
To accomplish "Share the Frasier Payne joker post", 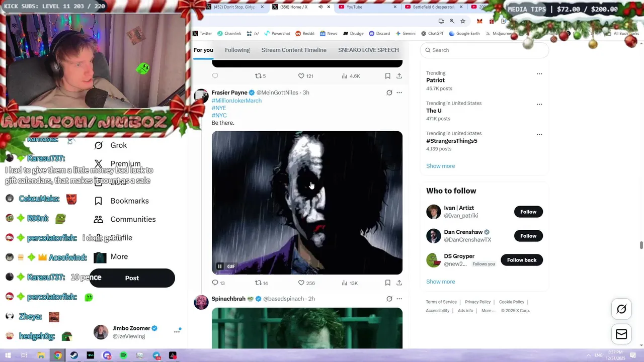I will [x=399, y=283].
